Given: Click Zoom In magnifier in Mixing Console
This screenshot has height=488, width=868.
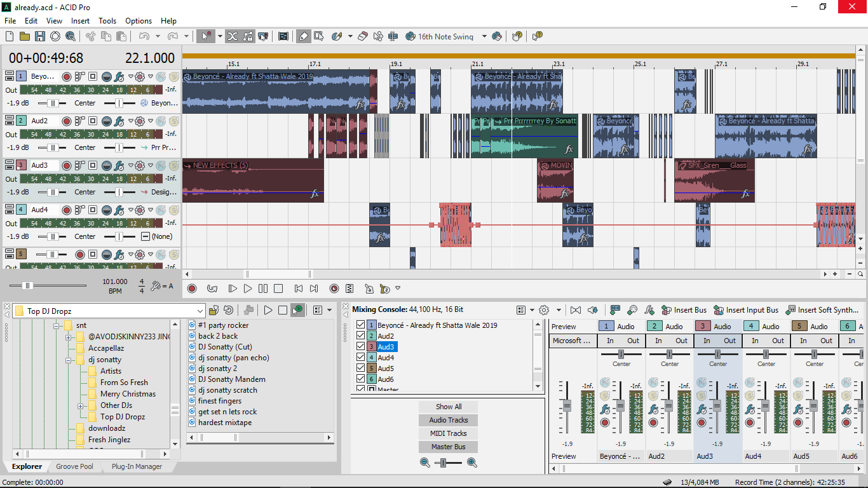Looking at the screenshot, I should [472, 463].
